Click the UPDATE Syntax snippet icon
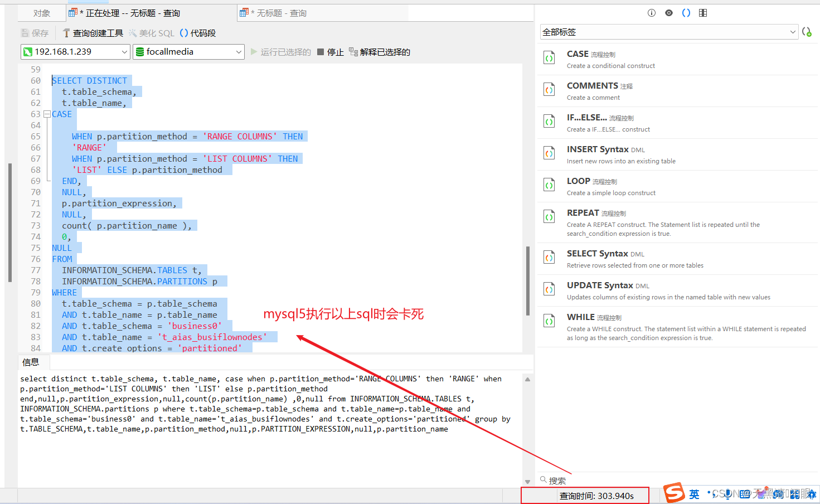The image size is (820, 504). [x=549, y=289]
